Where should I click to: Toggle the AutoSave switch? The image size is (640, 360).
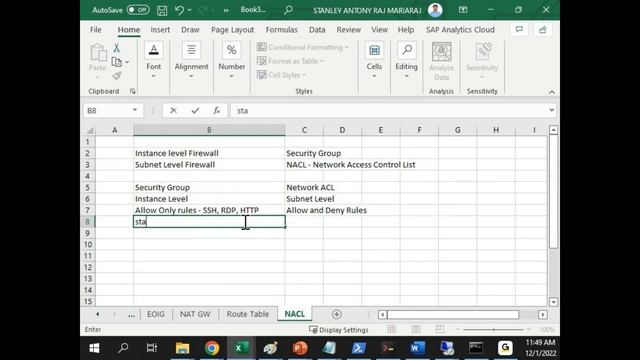tap(138, 10)
